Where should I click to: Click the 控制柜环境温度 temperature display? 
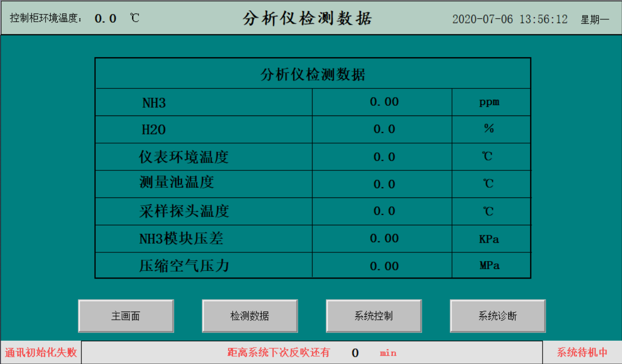(x=104, y=18)
